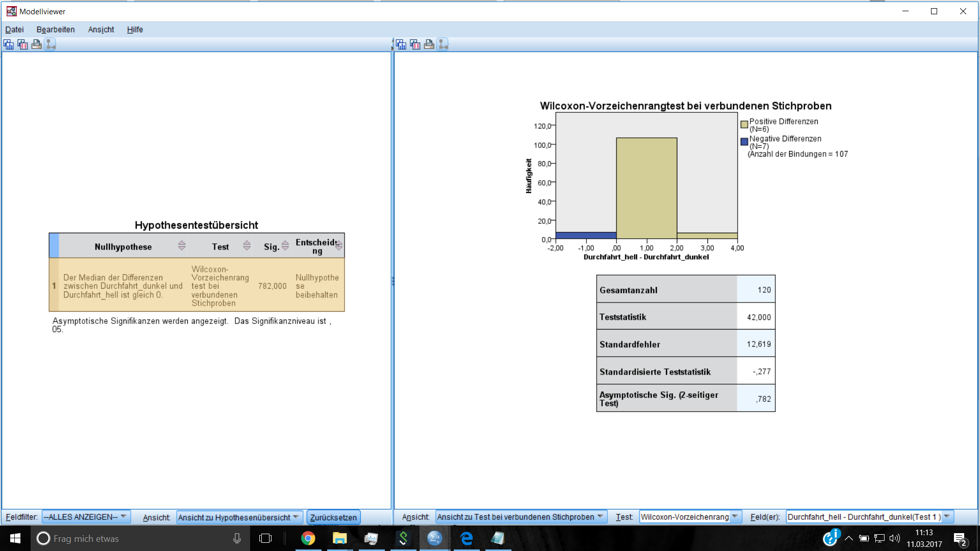
Task: Open the Ansicht zu Hypothesenübersicht dropdown
Action: [239, 517]
